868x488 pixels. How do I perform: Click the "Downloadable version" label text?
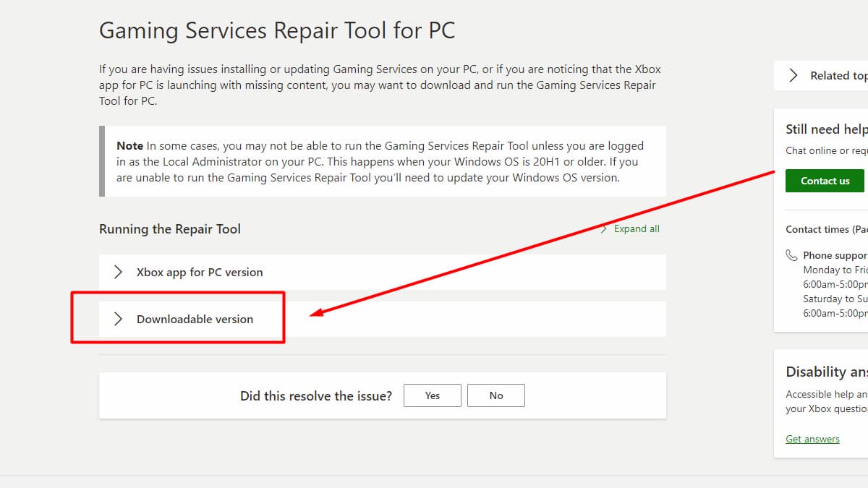tap(195, 319)
